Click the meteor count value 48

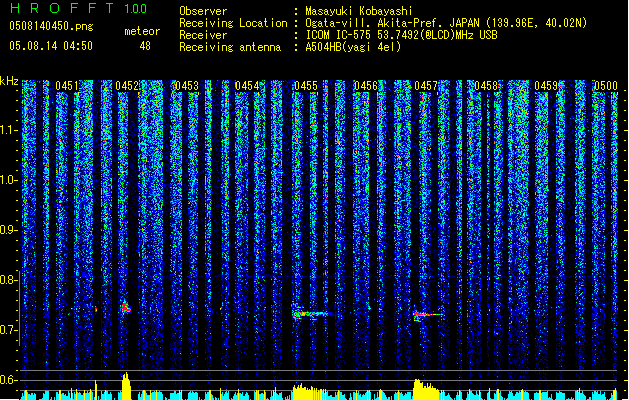tap(145, 46)
